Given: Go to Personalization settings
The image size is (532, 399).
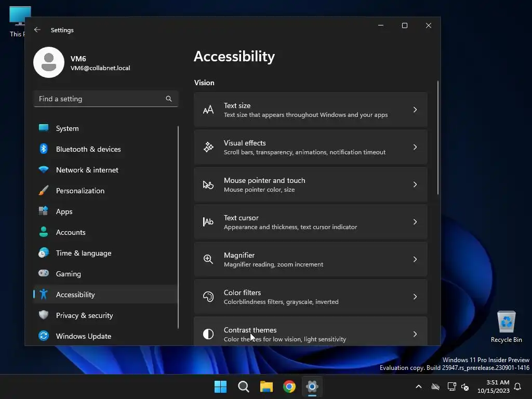Looking at the screenshot, I should 105,190.
